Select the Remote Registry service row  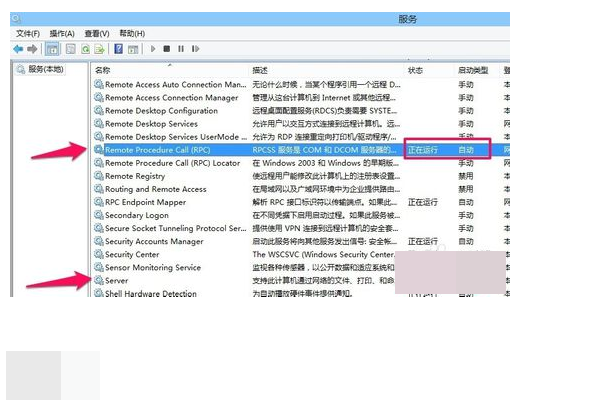(135, 176)
